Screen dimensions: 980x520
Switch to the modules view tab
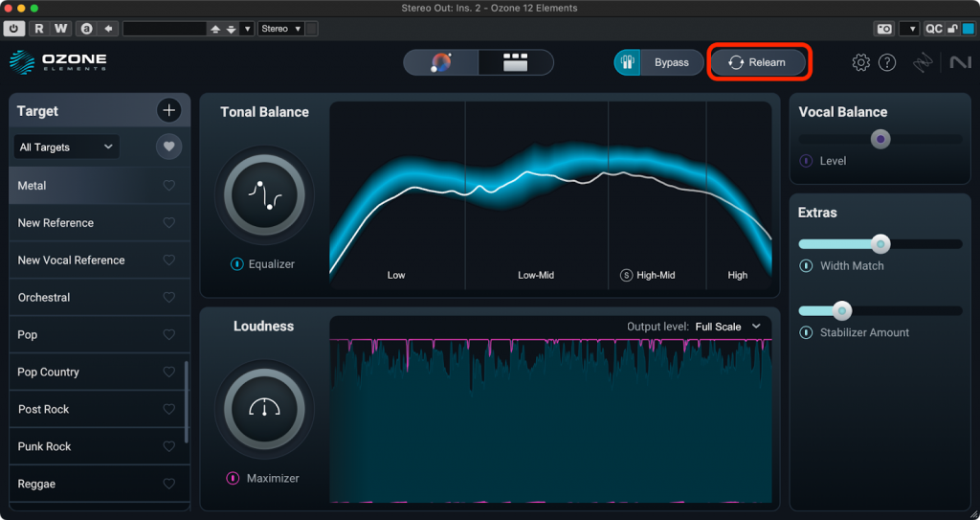point(516,63)
